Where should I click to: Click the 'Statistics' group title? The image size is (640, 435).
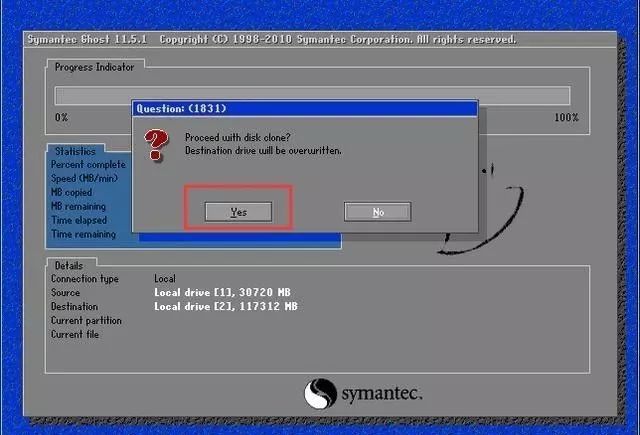pyautogui.click(x=75, y=151)
